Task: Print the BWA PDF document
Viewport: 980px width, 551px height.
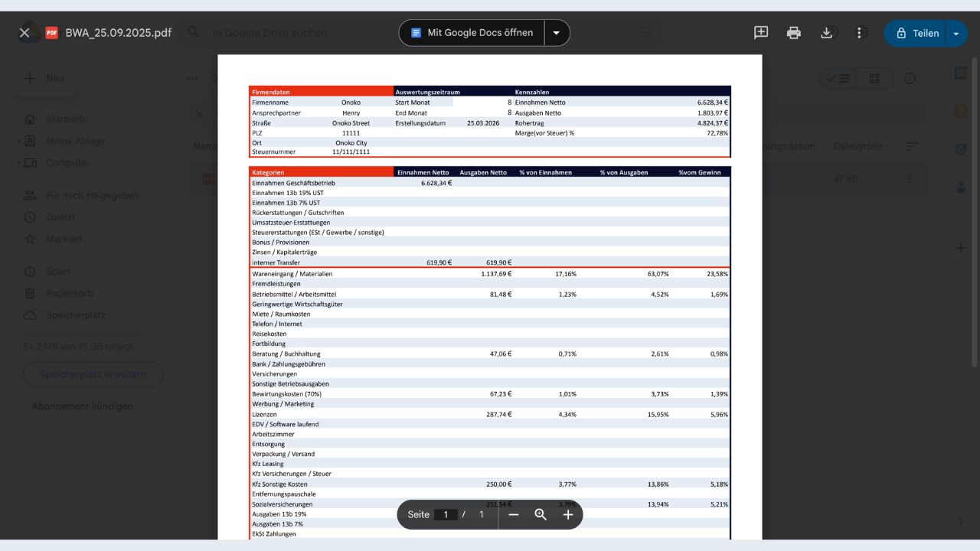Action: coord(793,33)
